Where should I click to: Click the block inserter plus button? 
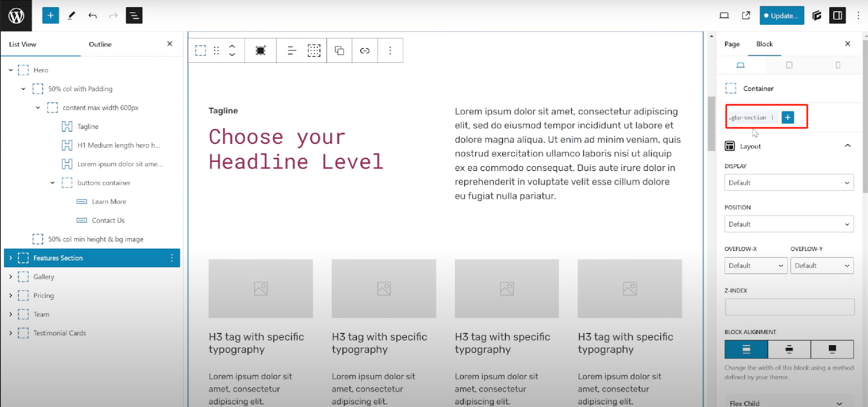(51, 16)
